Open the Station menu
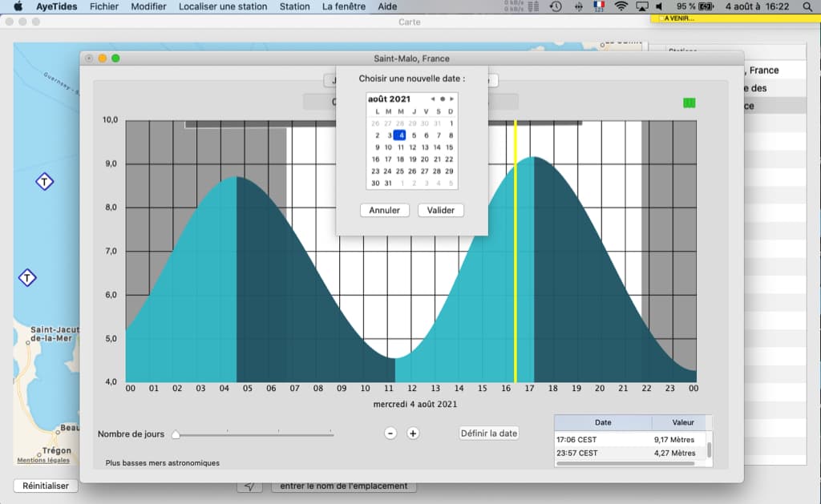Screen dimensions: 821x504 [x=294, y=6]
